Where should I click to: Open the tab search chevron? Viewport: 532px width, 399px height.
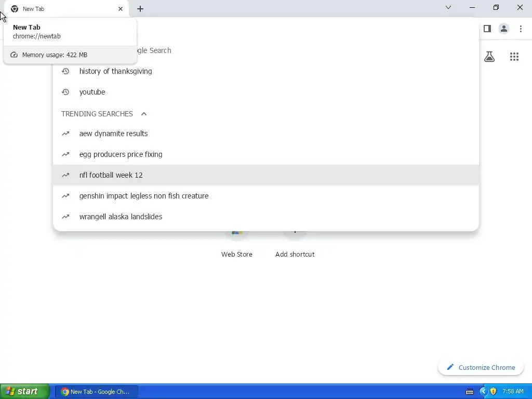pos(448,7)
